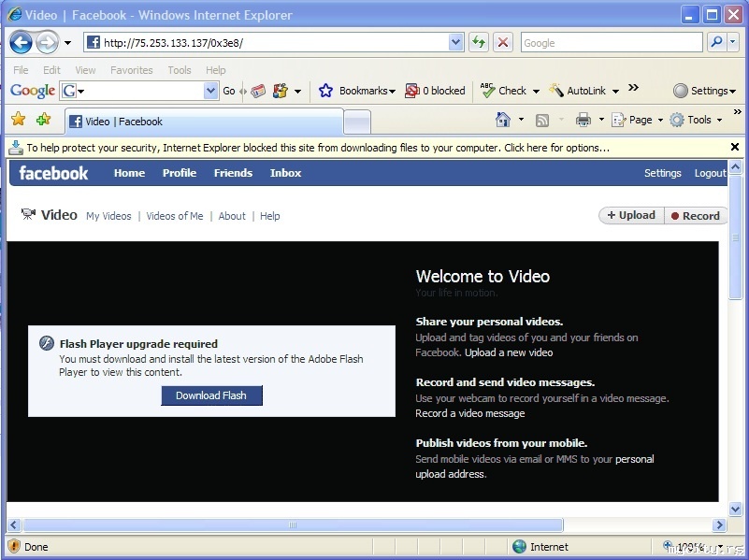749x560 pixels.
Task: Go to Facebook Home link
Action: click(129, 173)
